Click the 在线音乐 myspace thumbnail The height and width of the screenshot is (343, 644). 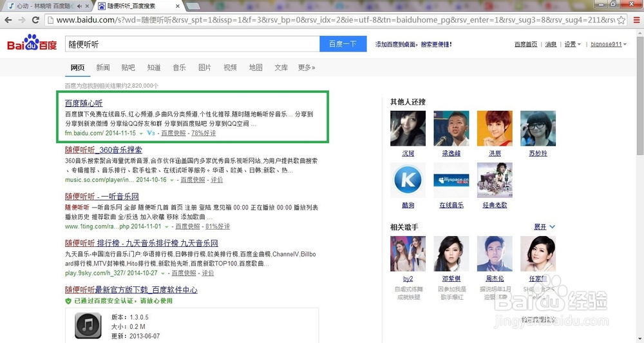click(451, 180)
